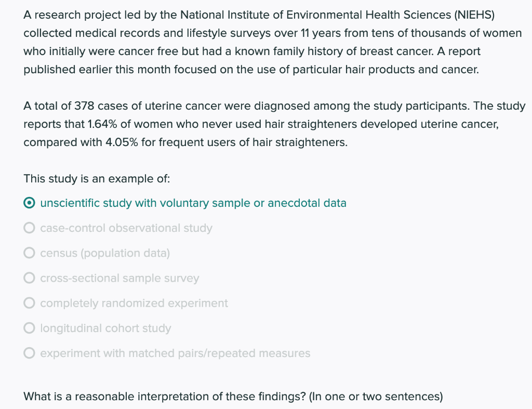Screen dimensions: 532x409
Task: Choose the case-control observational study radio button
Action: 30,228
